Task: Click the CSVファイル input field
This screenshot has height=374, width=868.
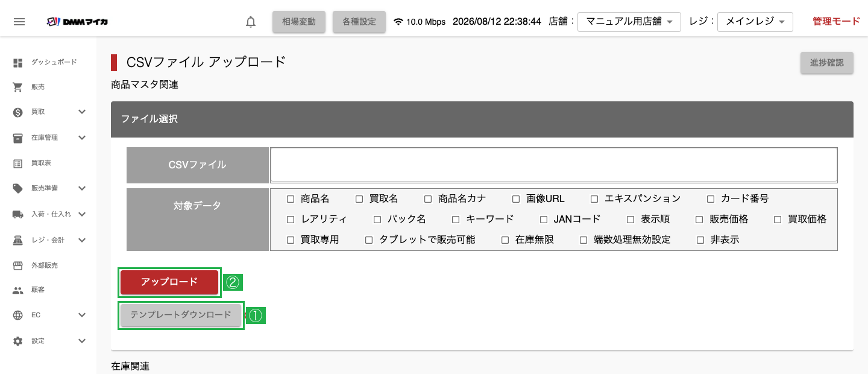Action: [x=554, y=165]
